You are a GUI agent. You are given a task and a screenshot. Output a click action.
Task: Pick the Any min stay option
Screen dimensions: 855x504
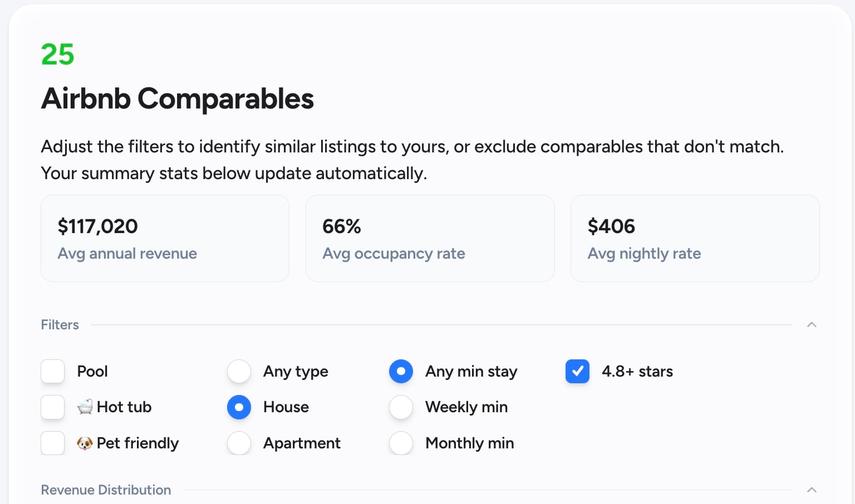point(401,372)
